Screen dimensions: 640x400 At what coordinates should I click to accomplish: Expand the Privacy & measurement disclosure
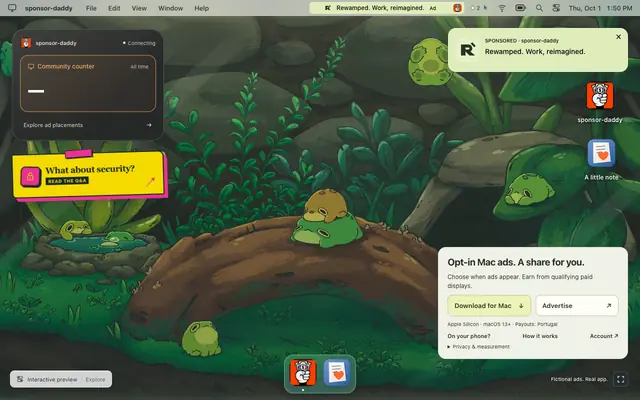point(478,347)
